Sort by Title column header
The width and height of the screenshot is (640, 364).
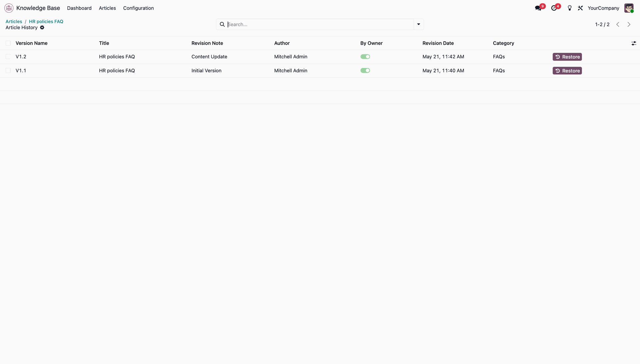[104, 43]
